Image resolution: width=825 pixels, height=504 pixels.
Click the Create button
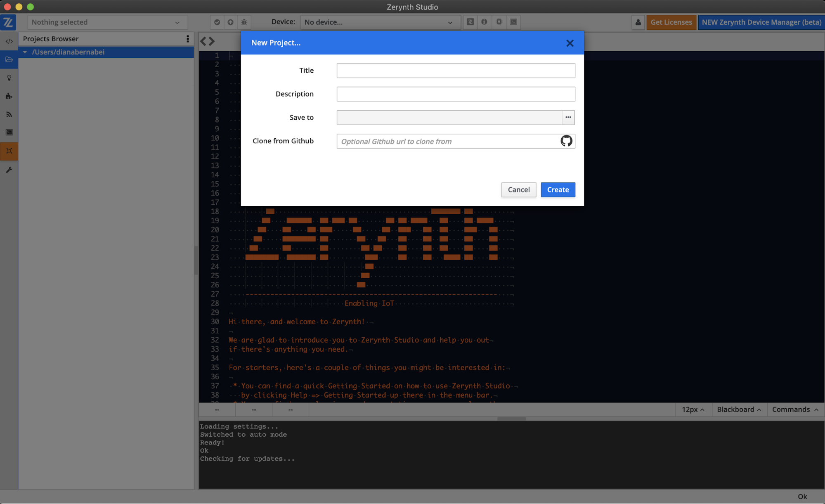(558, 190)
